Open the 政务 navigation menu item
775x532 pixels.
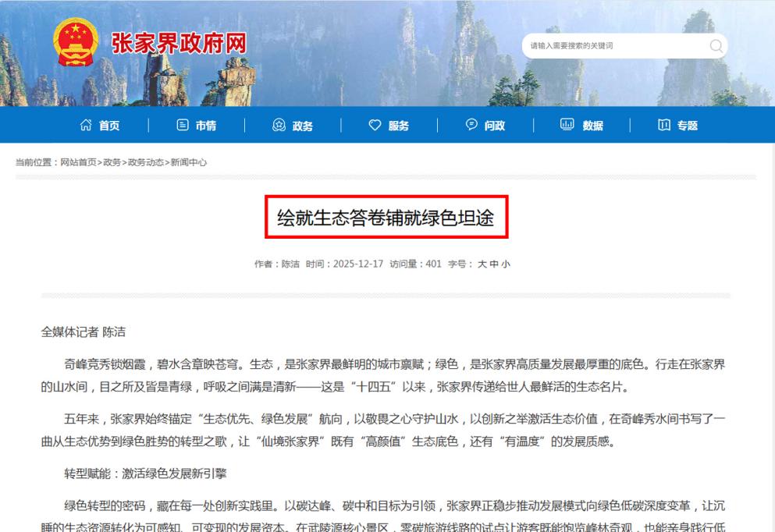click(x=302, y=126)
